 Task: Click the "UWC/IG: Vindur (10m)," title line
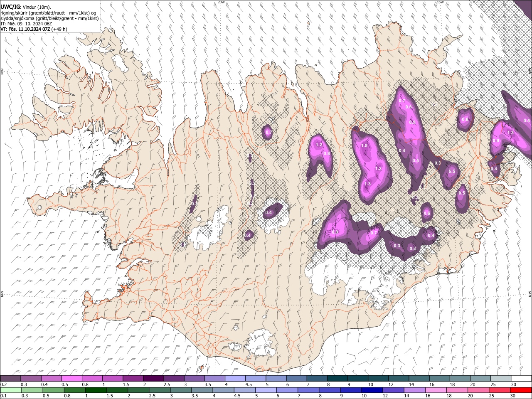click(x=25, y=7)
